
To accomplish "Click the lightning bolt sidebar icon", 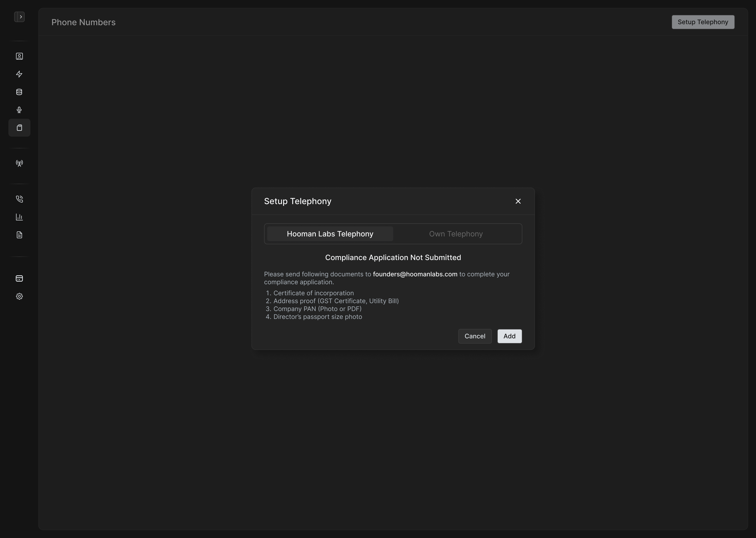I will (19, 74).
